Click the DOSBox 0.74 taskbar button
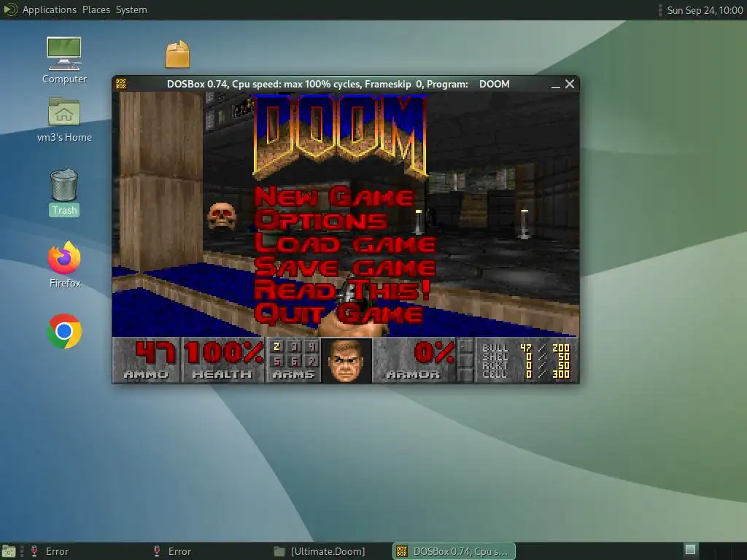 point(454,551)
